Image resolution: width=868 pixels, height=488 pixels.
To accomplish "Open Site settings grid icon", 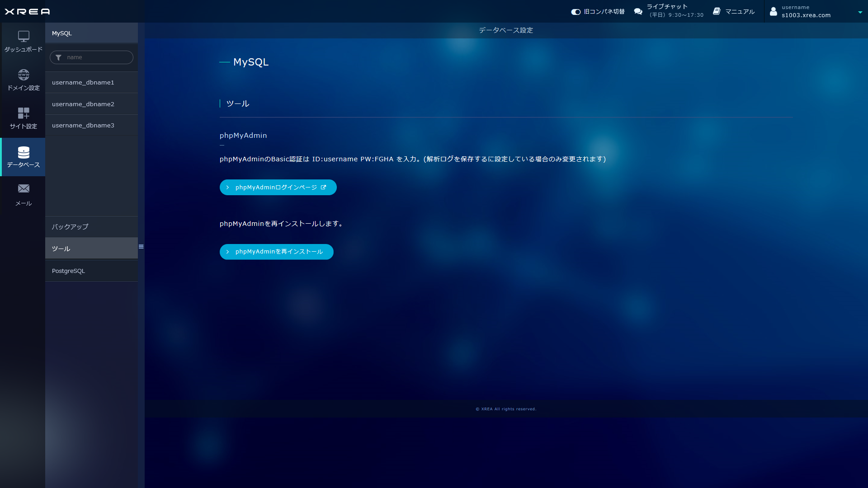I will click(24, 113).
